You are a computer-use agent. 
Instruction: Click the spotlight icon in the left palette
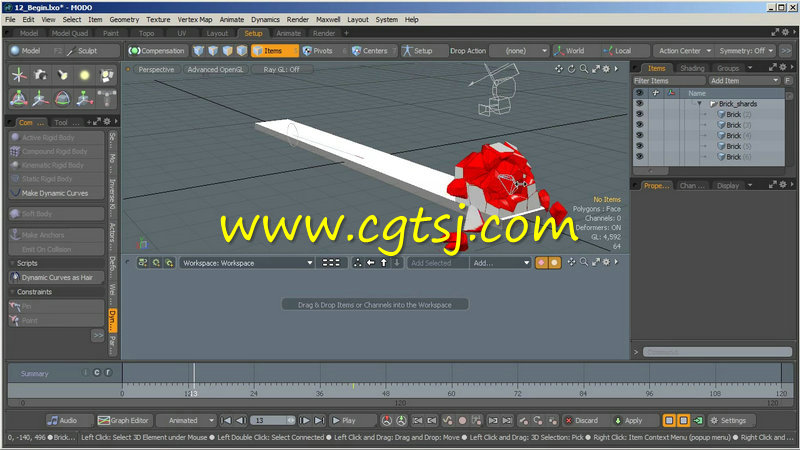pos(63,76)
